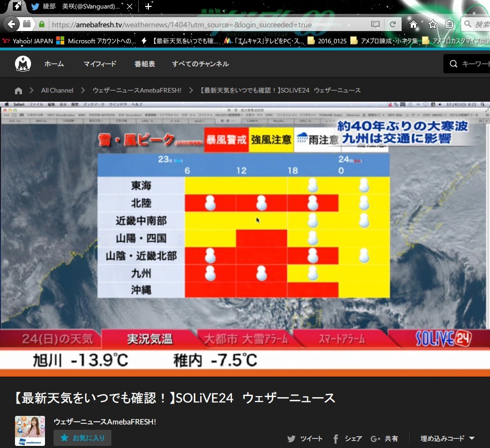Open 番組表 menu item
Image resolution: width=490 pixels, height=448 pixels.
(145, 64)
